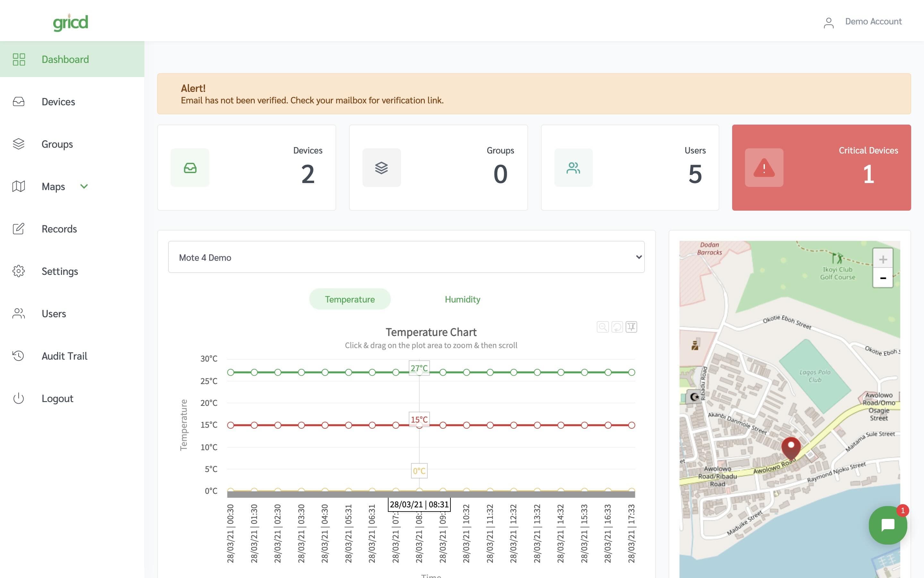Screen dimensions: 924x578
Task: Click the chart's gray zoom scrollbar
Action: click(x=431, y=494)
